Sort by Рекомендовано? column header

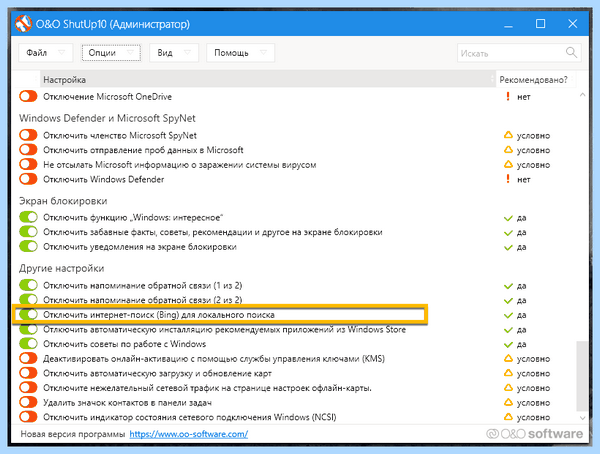(535, 80)
